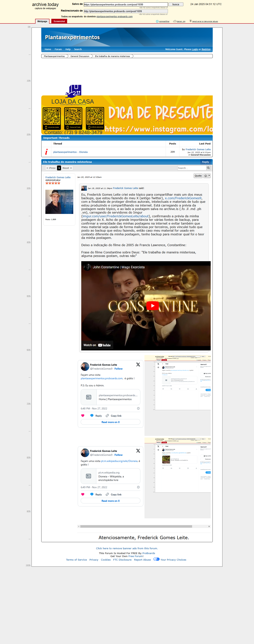This screenshot has height=644, width=254.
Task: Click avatar in first embedded tweet
Action: coord(85,367)
